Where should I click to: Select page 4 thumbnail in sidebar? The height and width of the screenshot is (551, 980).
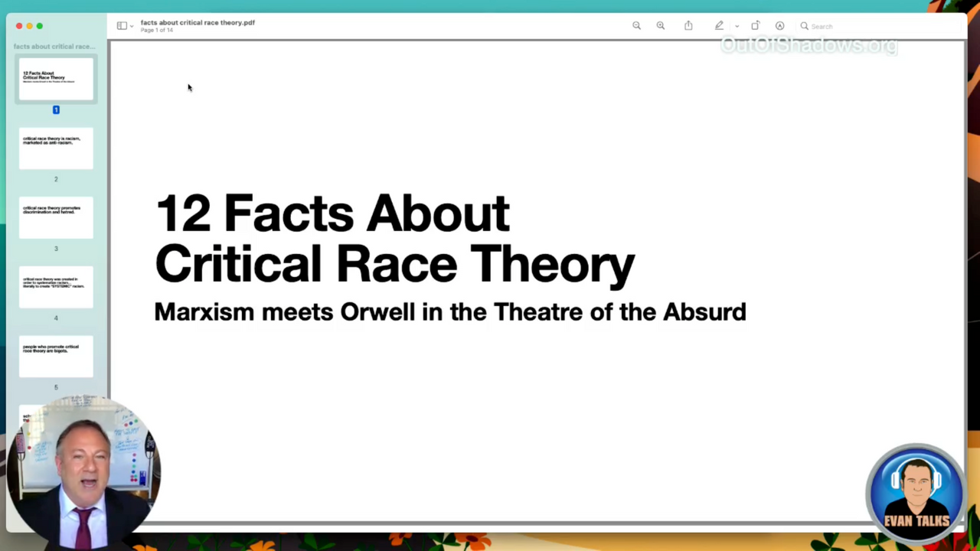56,287
